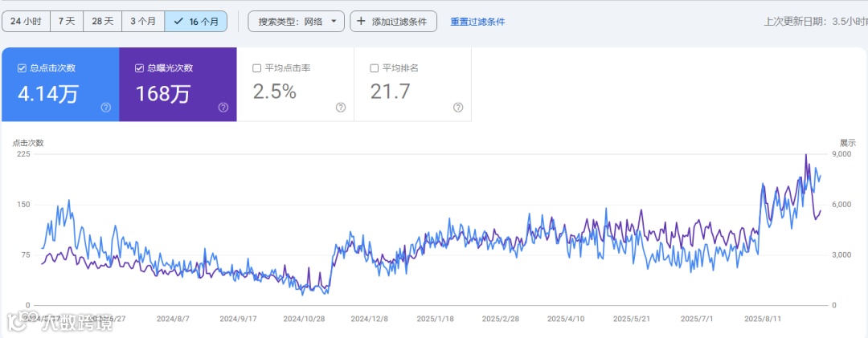Click the 168万 impressions value

[x=162, y=93]
